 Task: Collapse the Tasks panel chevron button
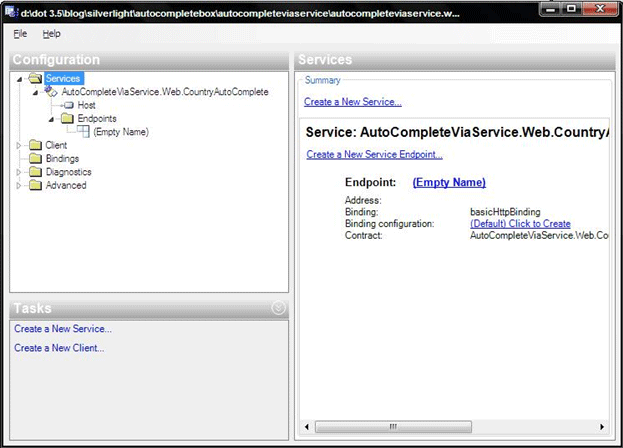278,308
